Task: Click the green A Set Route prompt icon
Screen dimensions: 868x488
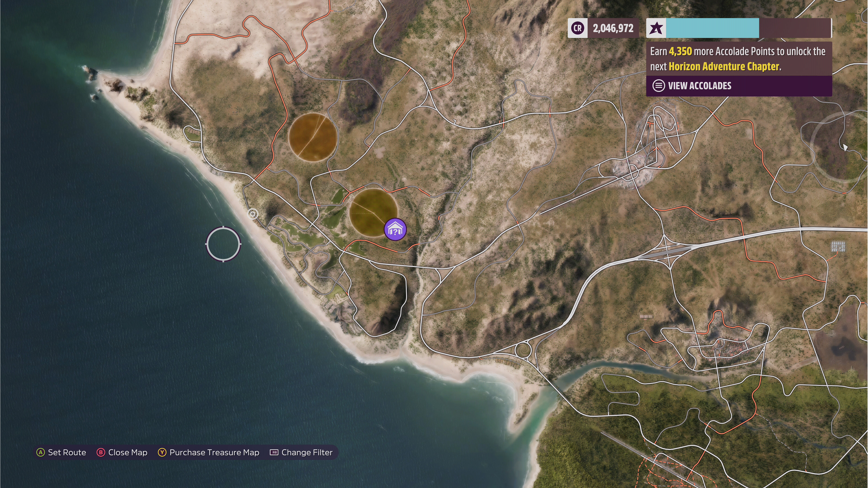Action: (40, 452)
